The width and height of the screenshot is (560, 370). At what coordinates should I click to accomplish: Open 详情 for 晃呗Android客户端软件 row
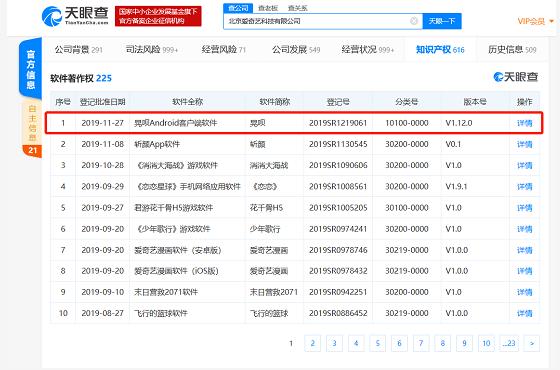coord(524,123)
